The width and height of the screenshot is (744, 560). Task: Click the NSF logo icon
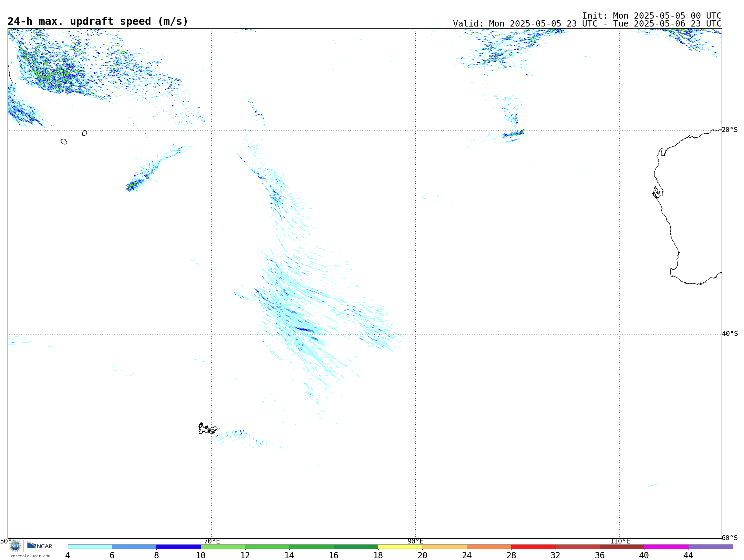point(15,546)
